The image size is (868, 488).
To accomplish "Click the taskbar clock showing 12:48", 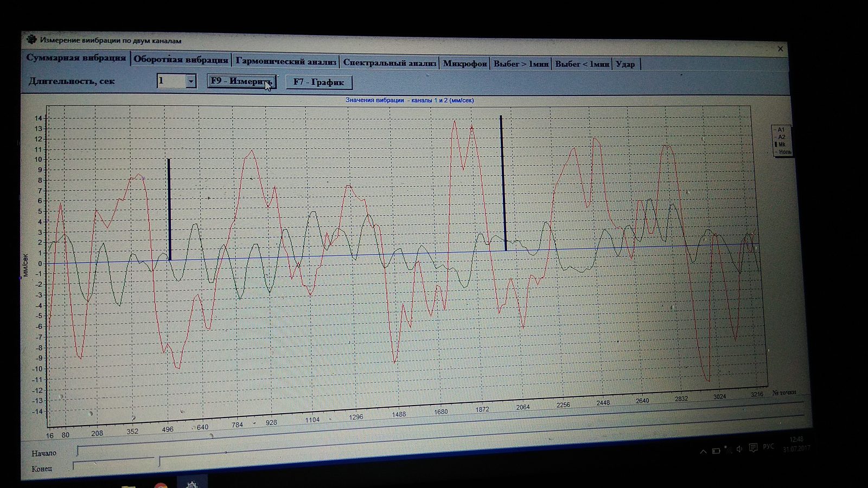I will click(796, 444).
